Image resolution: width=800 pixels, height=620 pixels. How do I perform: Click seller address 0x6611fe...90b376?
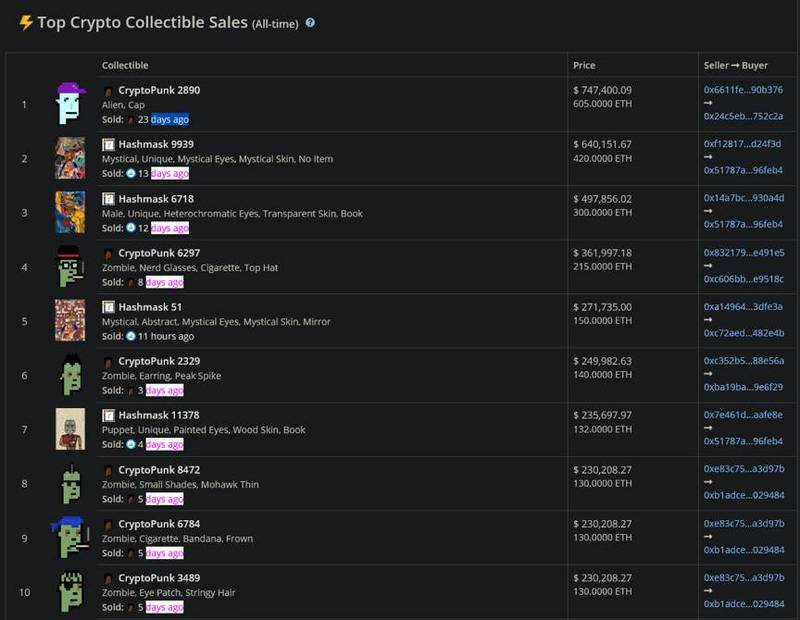point(743,90)
